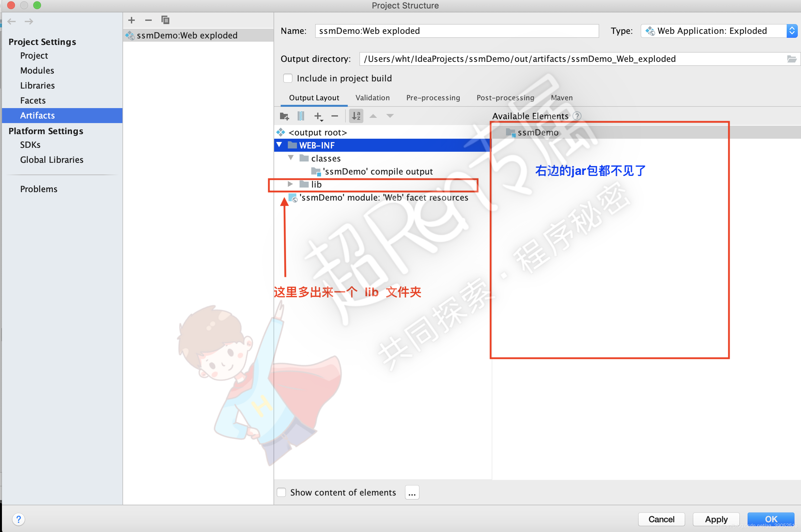This screenshot has width=801, height=532.
Task: Collapse the classes tree node
Action: (291, 158)
